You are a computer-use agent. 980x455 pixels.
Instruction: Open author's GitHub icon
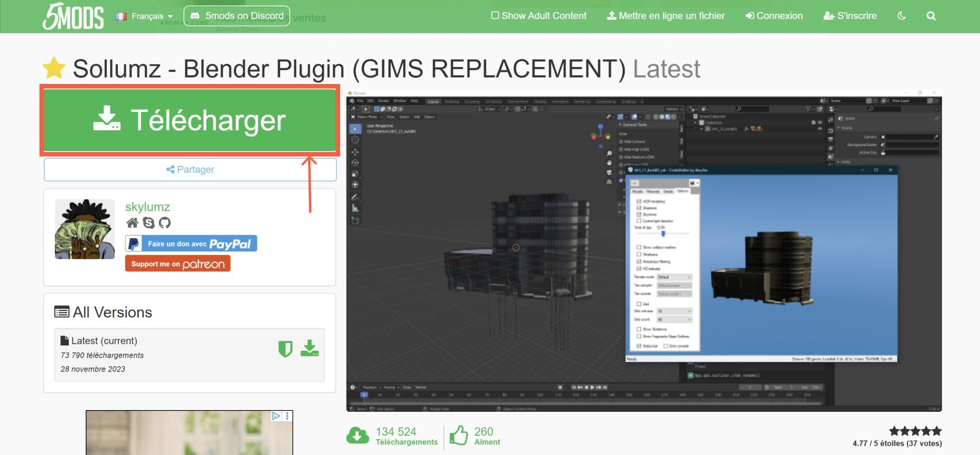tap(164, 223)
